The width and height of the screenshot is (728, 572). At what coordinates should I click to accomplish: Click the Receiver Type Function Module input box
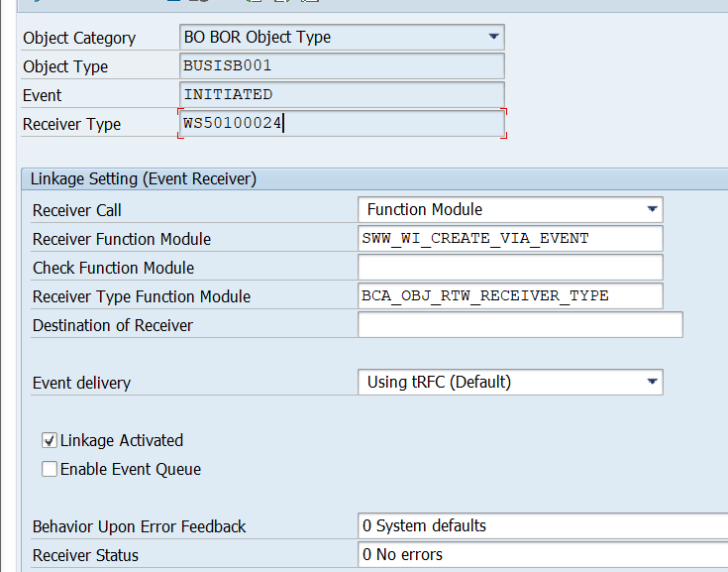pyautogui.click(x=510, y=296)
